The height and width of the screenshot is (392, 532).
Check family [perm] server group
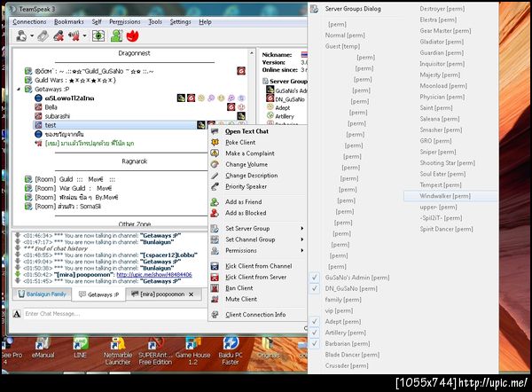pyautogui.click(x=343, y=300)
